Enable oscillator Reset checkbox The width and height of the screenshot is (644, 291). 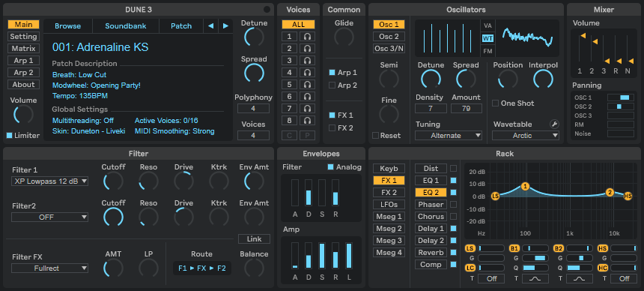(x=375, y=136)
